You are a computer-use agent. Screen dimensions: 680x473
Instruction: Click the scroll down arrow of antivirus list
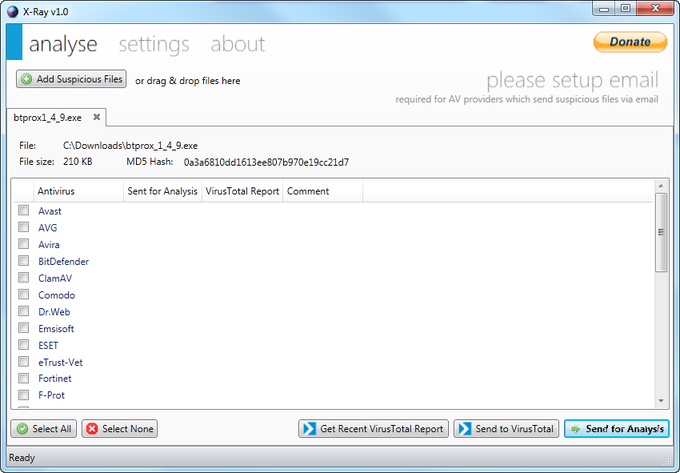[661, 401]
